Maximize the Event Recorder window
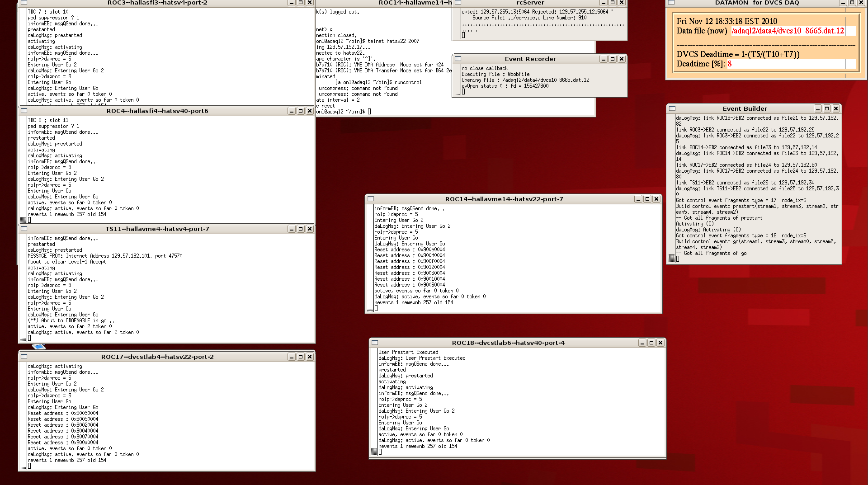Viewport: 868px width, 485px height. [x=613, y=59]
